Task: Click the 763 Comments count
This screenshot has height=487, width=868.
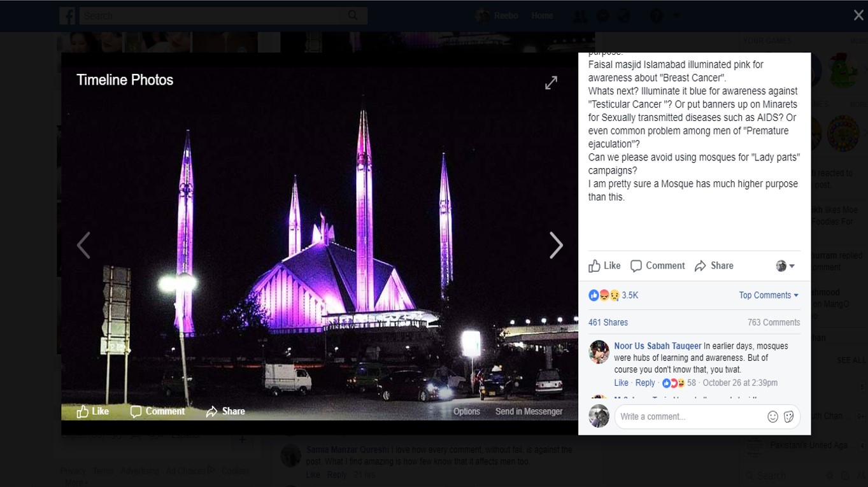Action: tap(774, 322)
